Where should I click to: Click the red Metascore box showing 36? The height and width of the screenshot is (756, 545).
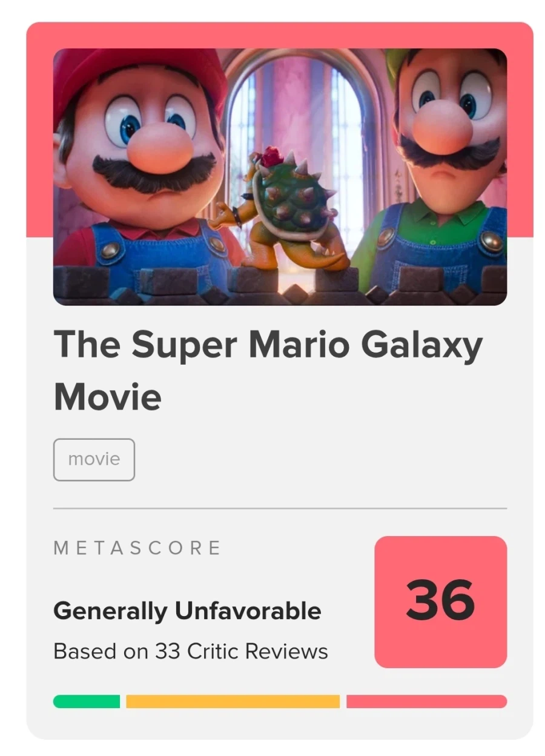(x=440, y=602)
